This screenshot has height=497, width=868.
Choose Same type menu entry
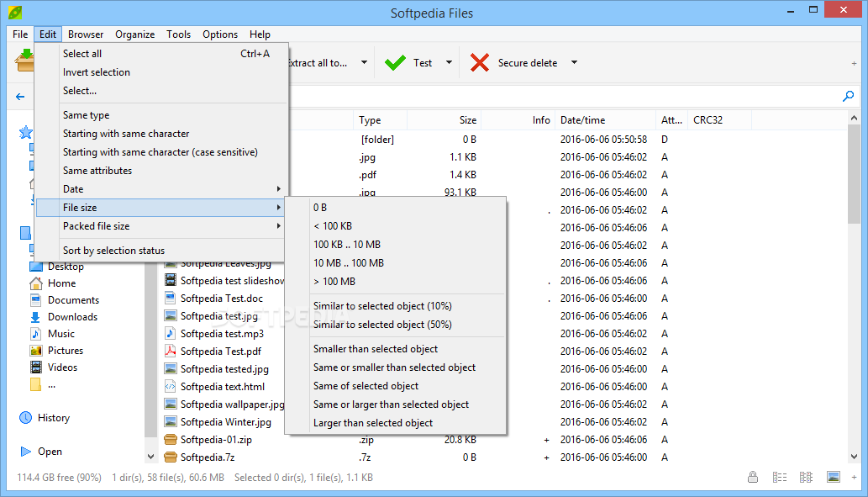point(160,115)
